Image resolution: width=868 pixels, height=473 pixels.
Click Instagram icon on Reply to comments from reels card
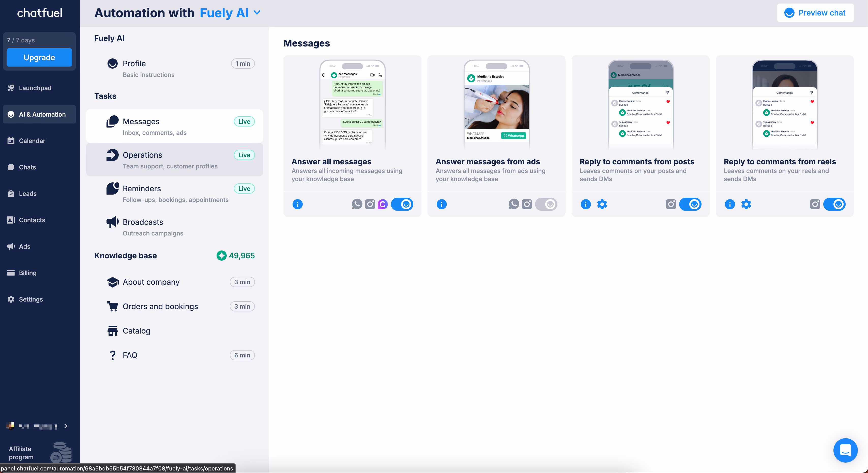click(x=815, y=204)
